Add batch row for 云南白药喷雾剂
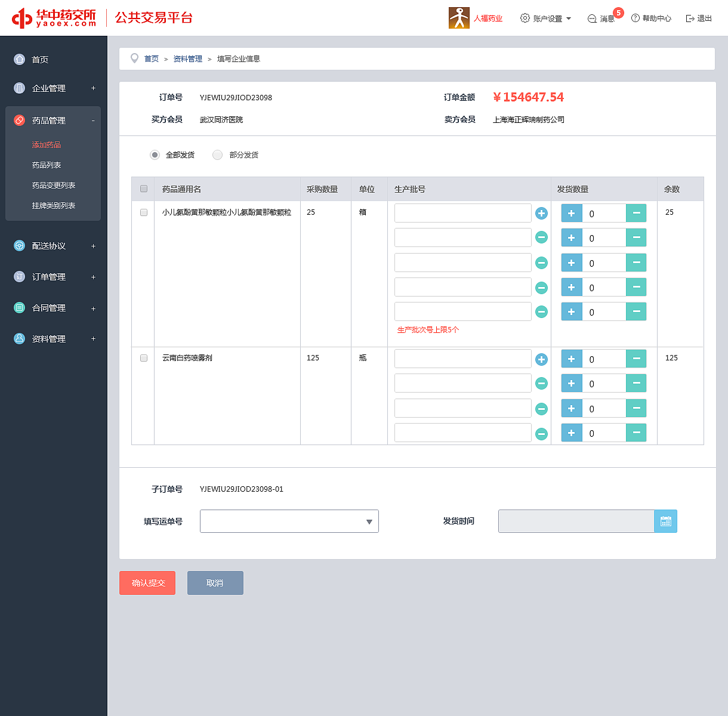 pos(541,359)
